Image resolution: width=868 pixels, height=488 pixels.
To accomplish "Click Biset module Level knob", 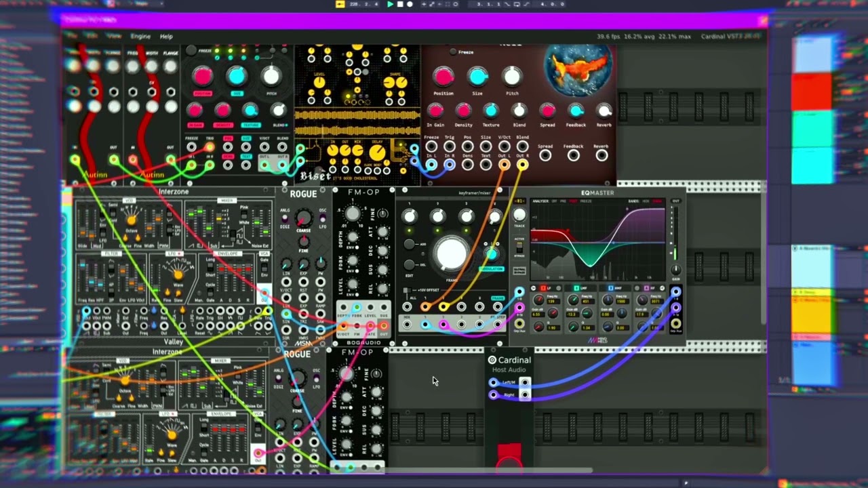I will pos(319,83).
